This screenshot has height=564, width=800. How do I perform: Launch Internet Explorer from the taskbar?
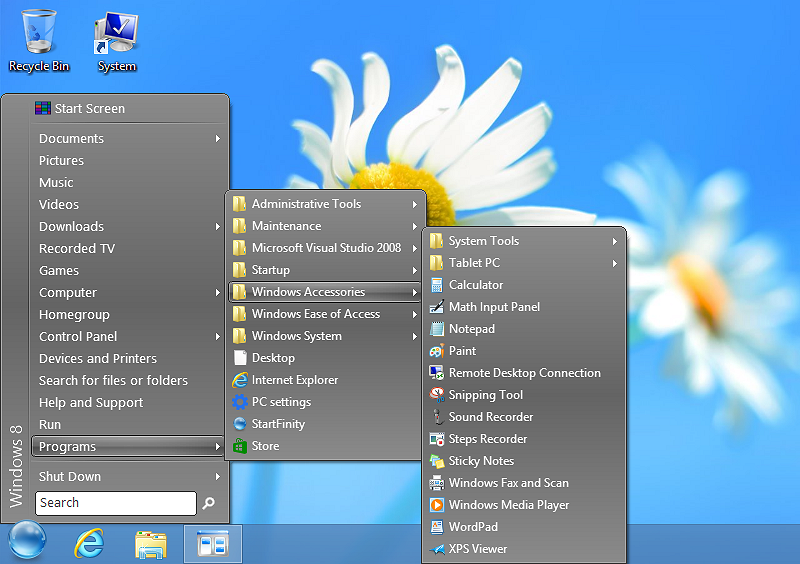[x=89, y=543]
